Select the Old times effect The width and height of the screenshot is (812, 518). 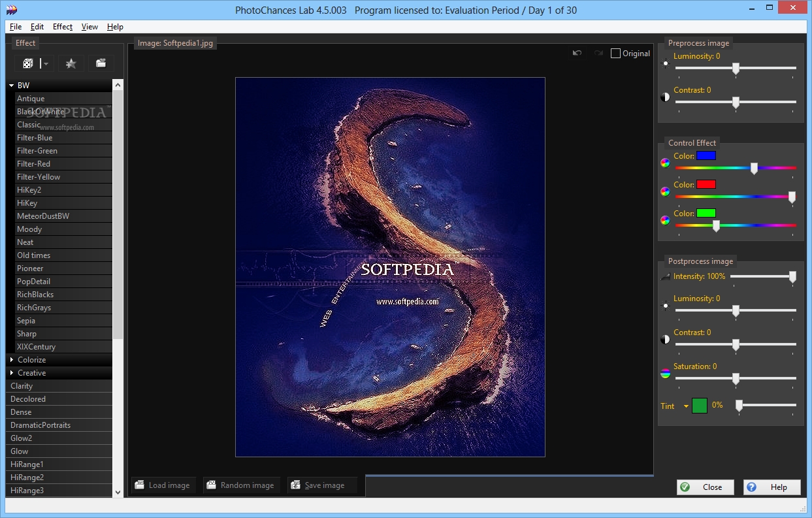pos(63,255)
